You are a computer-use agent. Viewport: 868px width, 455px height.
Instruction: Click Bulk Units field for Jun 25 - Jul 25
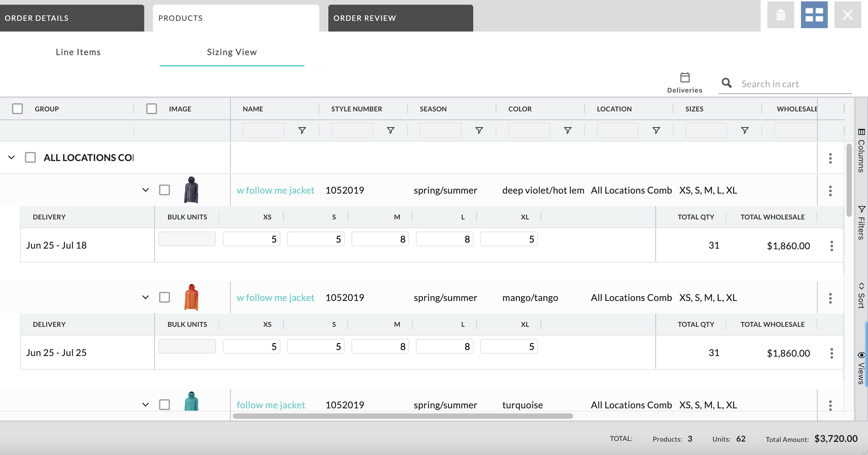click(x=187, y=346)
